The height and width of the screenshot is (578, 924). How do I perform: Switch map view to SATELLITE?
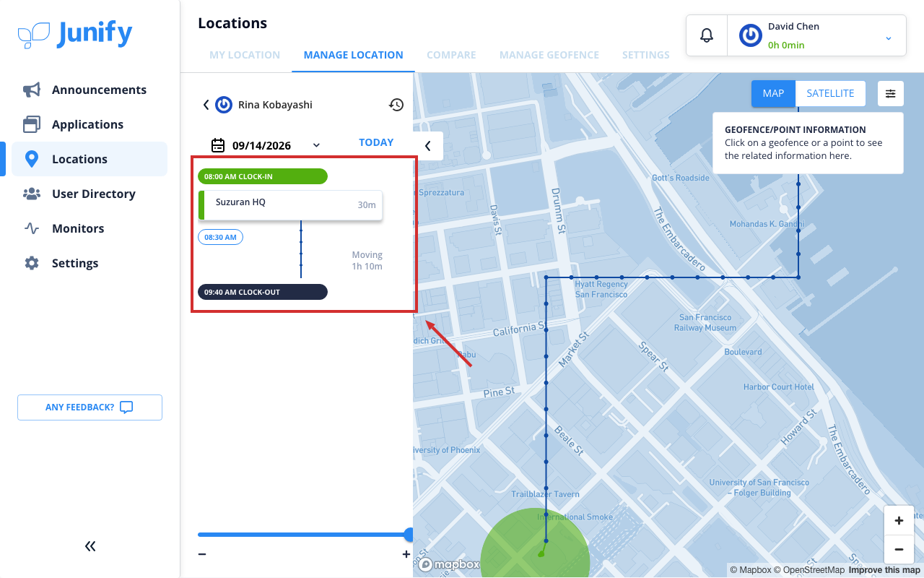pyautogui.click(x=830, y=93)
